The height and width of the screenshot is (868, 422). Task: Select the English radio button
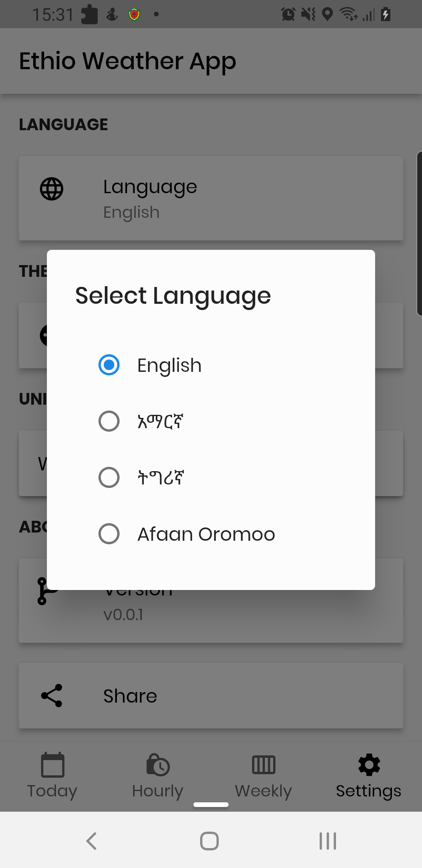pyautogui.click(x=109, y=365)
